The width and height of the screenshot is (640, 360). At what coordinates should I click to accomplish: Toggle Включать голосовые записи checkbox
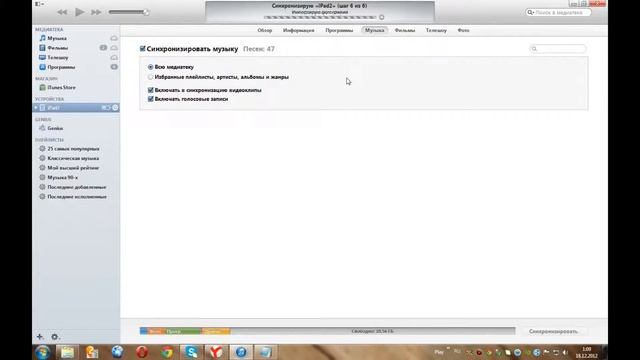(x=151, y=99)
